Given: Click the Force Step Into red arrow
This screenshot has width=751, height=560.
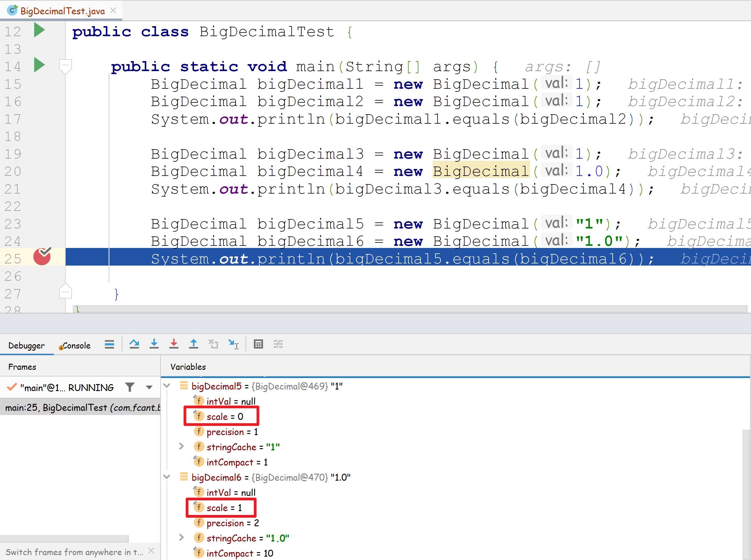Looking at the screenshot, I should point(174,344).
